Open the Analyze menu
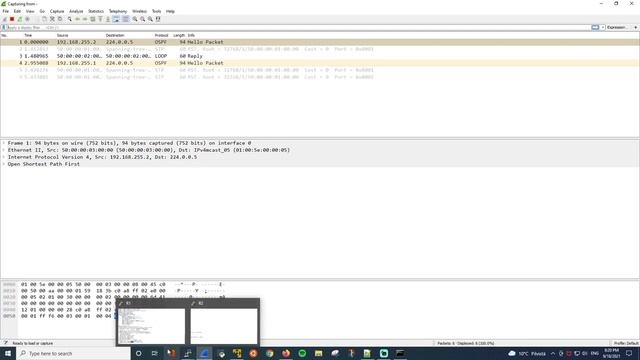The height and width of the screenshot is (360, 640). pyautogui.click(x=76, y=11)
